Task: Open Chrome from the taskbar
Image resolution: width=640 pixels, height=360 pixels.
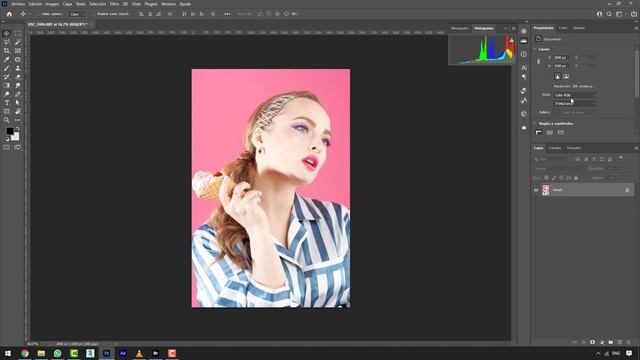Action: [x=25, y=353]
